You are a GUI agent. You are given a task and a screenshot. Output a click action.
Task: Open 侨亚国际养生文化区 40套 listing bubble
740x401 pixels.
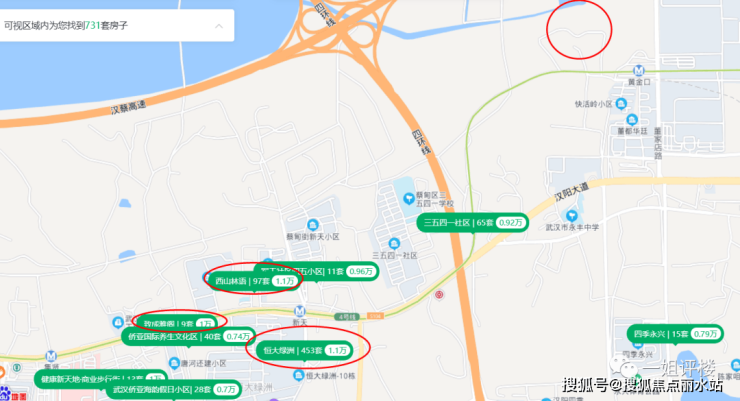point(189,336)
